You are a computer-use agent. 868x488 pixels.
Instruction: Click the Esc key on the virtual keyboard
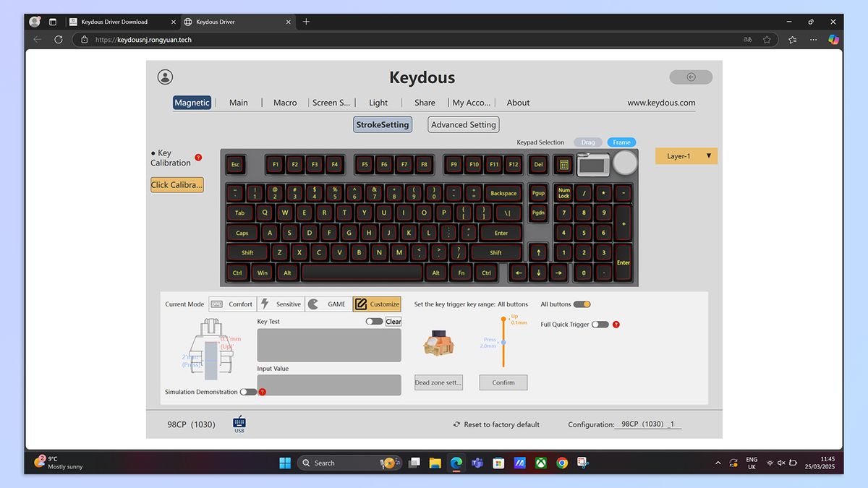pyautogui.click(x=235, y=165)
